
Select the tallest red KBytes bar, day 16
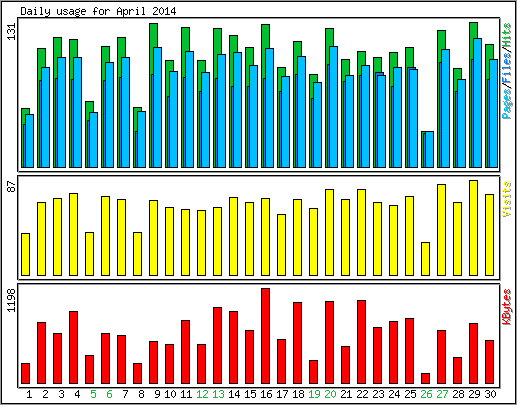266,336
